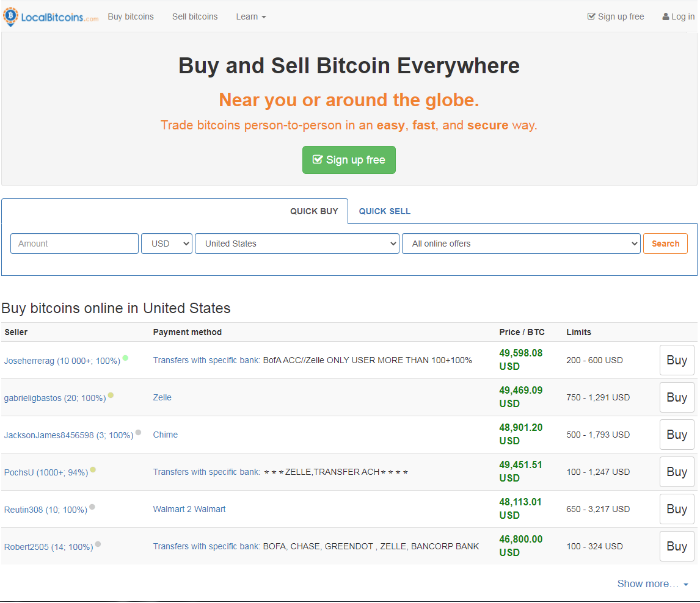The height and width of the screenshot is (603, 700).
Task: Click the 200 - 600 USD limits cell
Action: tap(594, 360)
